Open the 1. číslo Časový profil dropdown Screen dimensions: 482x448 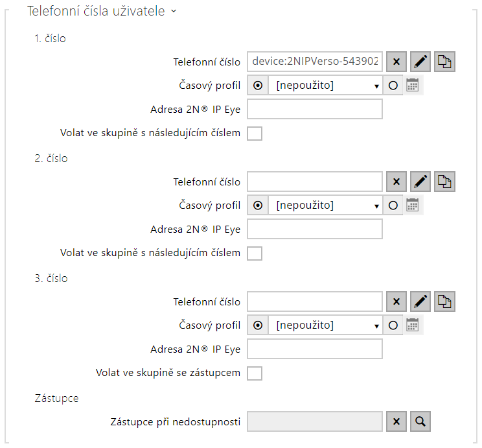(326, 86)
